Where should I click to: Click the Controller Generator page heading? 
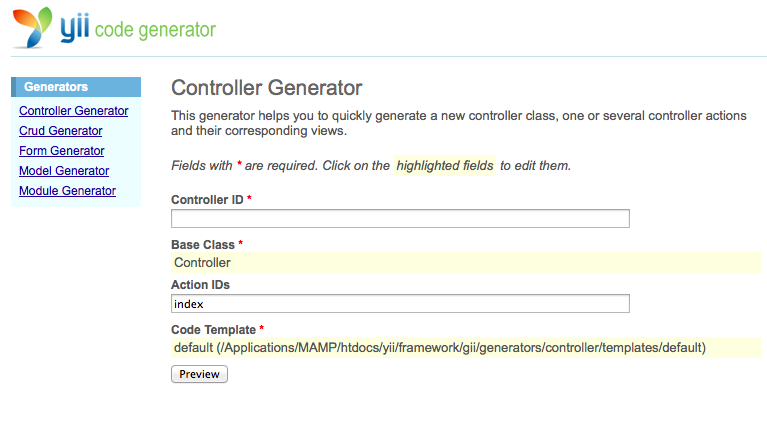coord(267,88)
